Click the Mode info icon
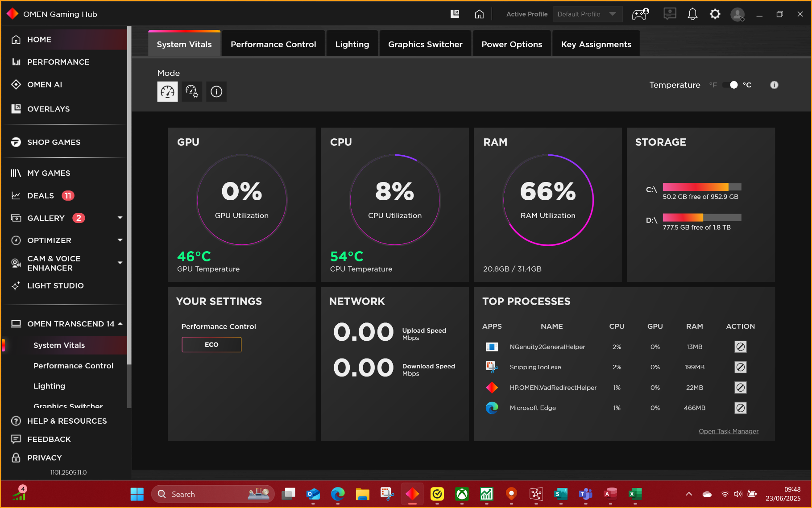This screenshot has height=508, width=812. pos(216,91)
